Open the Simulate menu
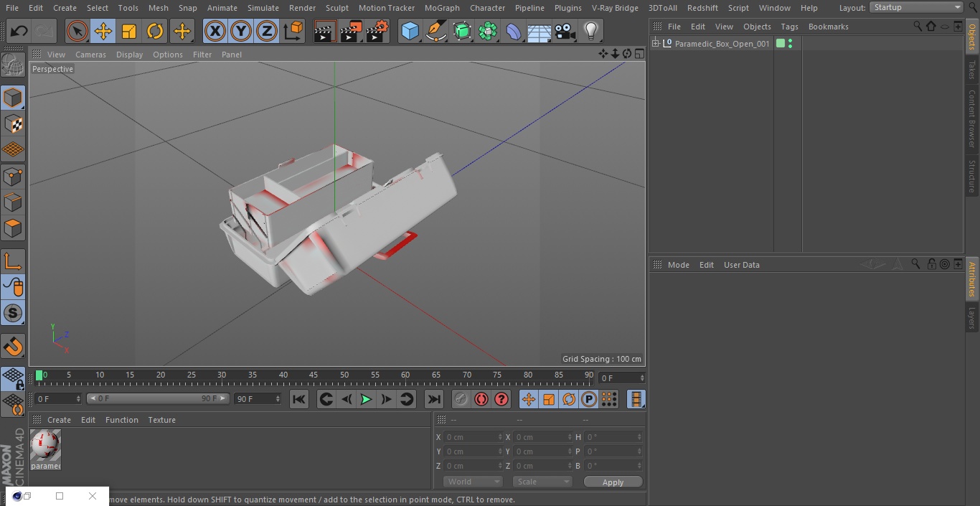980x506 pixels. tap(263, 8)
